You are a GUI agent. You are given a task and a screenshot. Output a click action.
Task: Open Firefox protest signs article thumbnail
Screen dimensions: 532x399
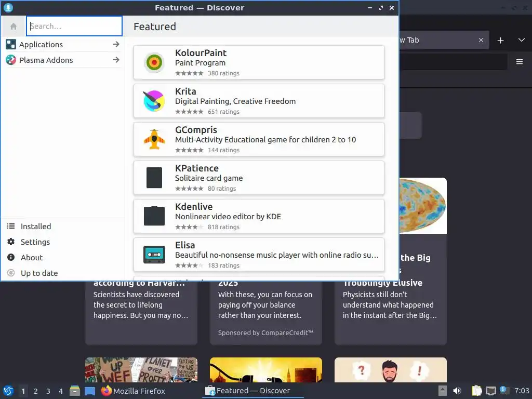[x=141, y=370]
